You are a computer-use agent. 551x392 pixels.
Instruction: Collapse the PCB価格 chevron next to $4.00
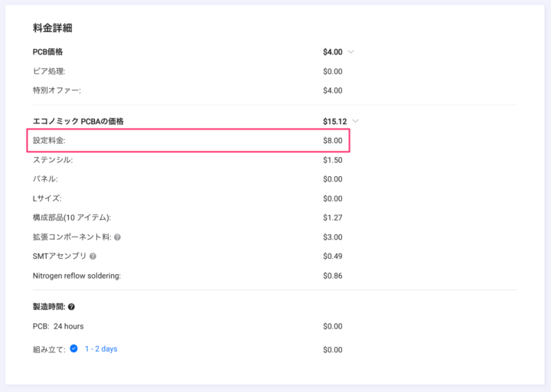[x=351, y=52]
